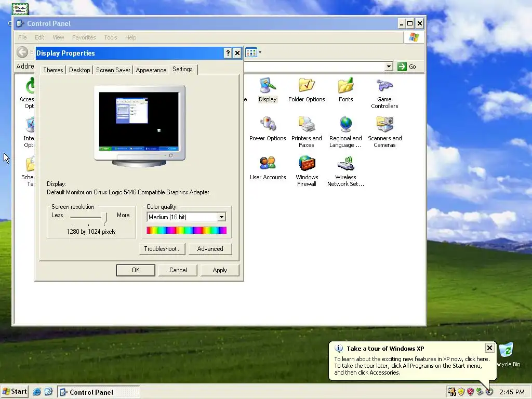
Task: Click the yellow security shield tray icon
Action: point(461,392)
